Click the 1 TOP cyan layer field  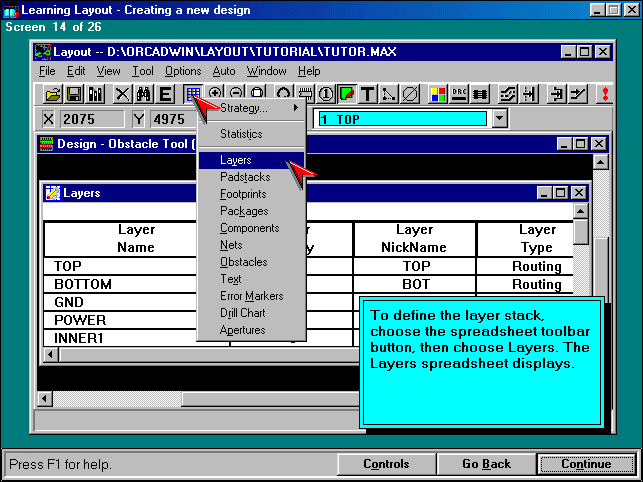point(400,119)
